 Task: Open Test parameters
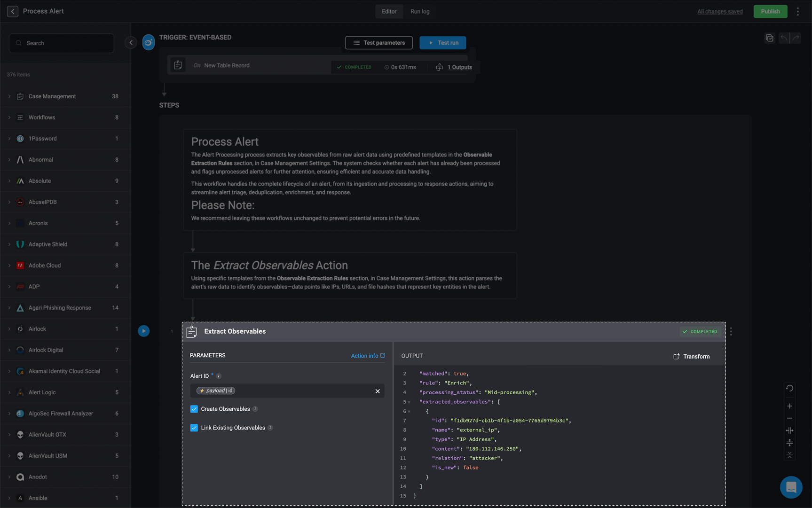point(379,43)
